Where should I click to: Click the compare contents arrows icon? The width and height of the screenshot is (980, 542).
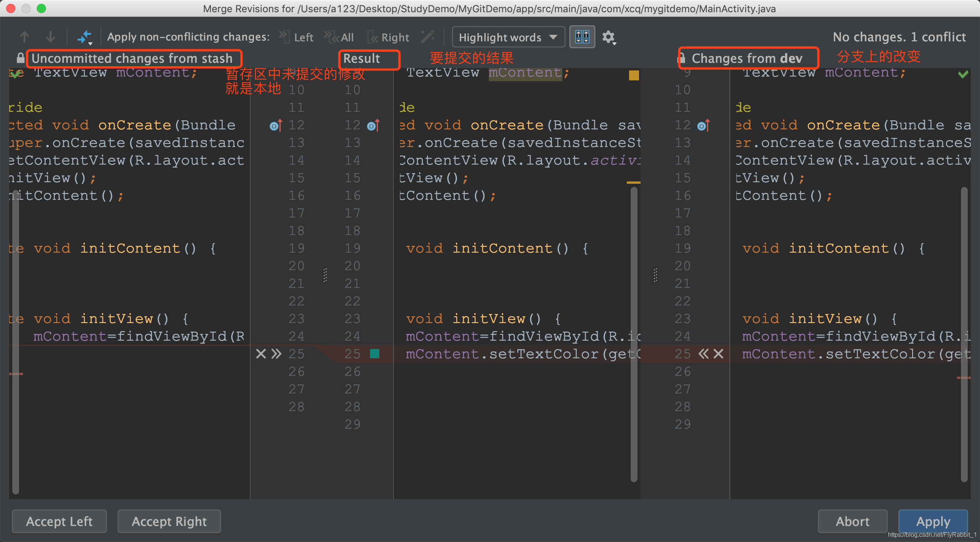[x=84, y=37]
